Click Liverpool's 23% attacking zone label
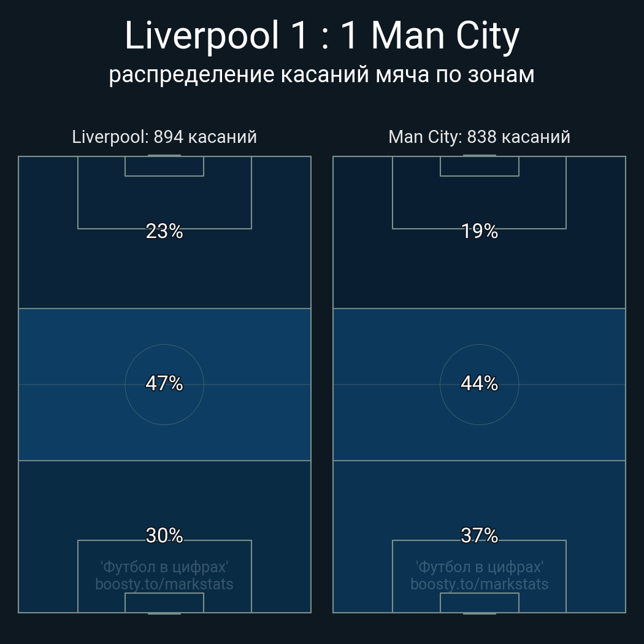The width and height of the screenshot is (644, 644). pos(164,231)
